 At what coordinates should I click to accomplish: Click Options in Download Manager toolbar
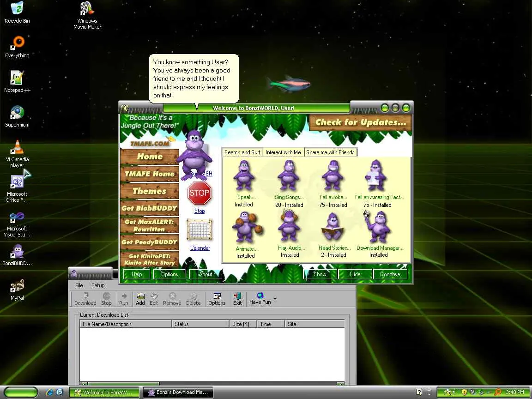[217, 299]
